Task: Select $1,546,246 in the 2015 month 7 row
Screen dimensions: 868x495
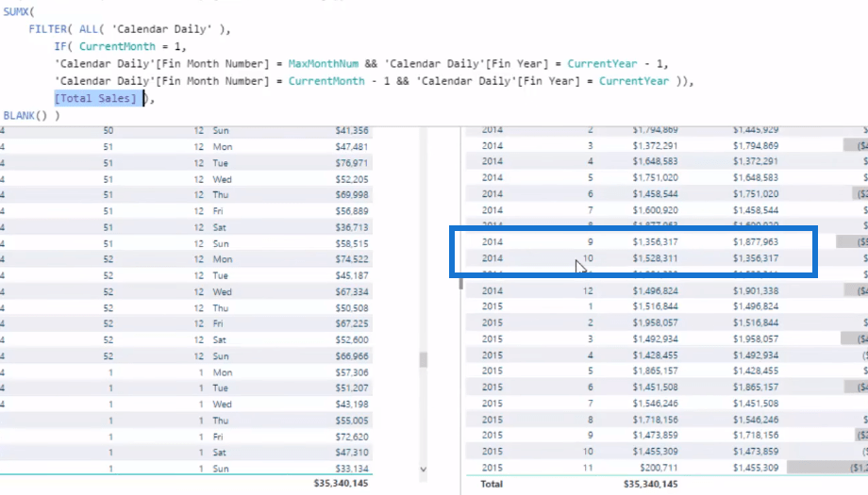Action: (656, 404)
